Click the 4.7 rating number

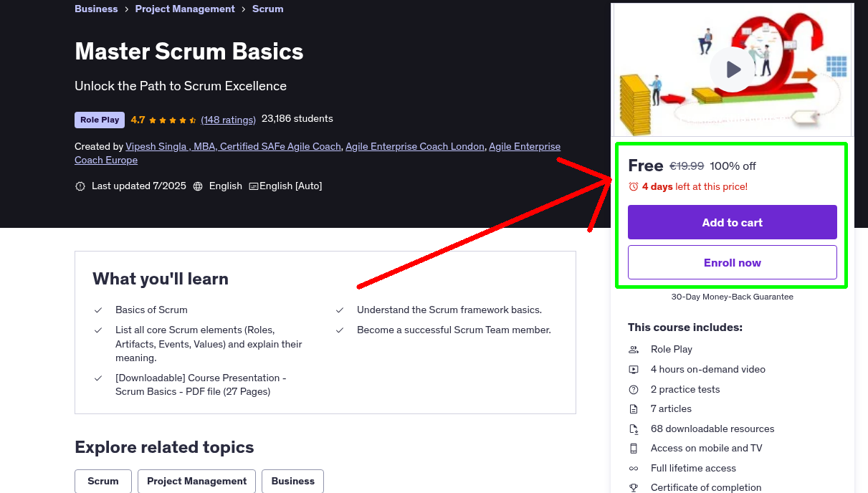[x=138, y=120]
